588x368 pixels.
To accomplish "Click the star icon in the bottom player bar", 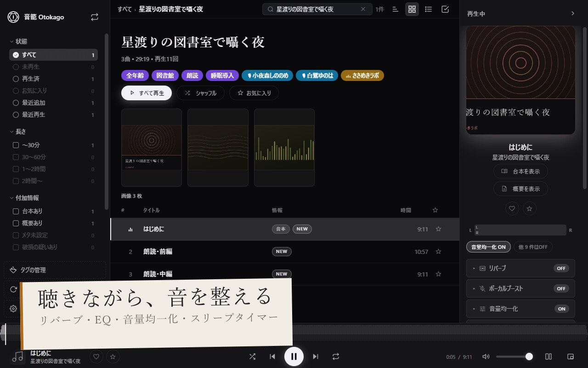I will 113,356.
